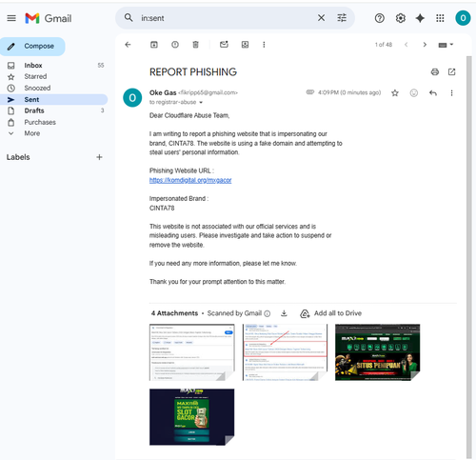
Task: Open the Support help icon
Action: click(x=380, y=18)
